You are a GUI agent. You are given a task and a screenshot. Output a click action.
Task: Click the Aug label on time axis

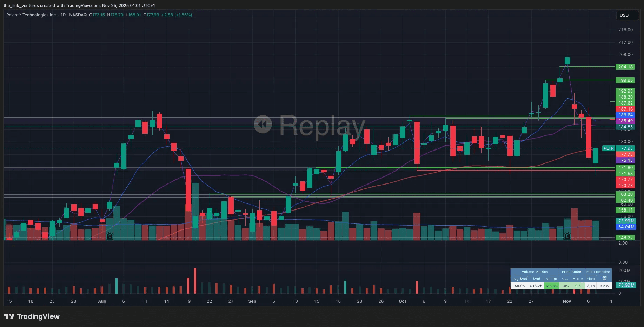[x=102, y=301]
